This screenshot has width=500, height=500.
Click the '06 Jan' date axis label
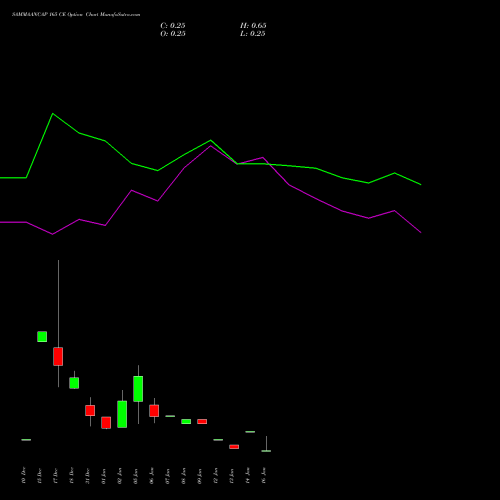coord(152,476)
